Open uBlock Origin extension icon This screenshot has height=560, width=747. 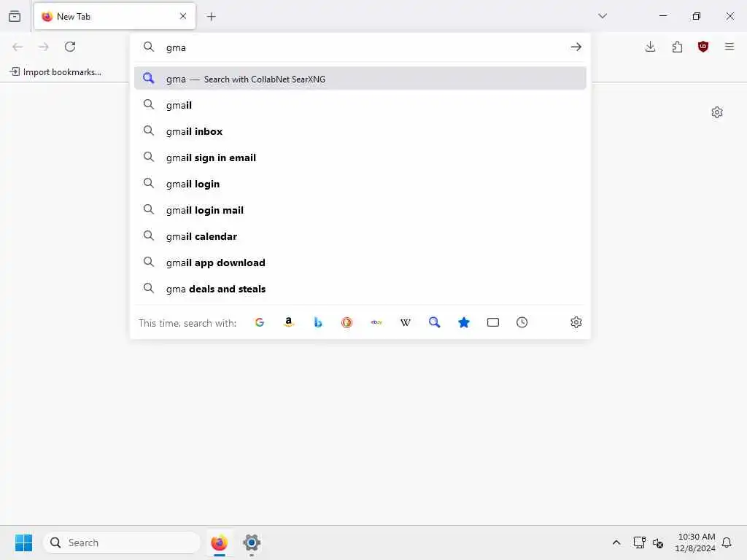pyautogui.click(x=703, y=47)
